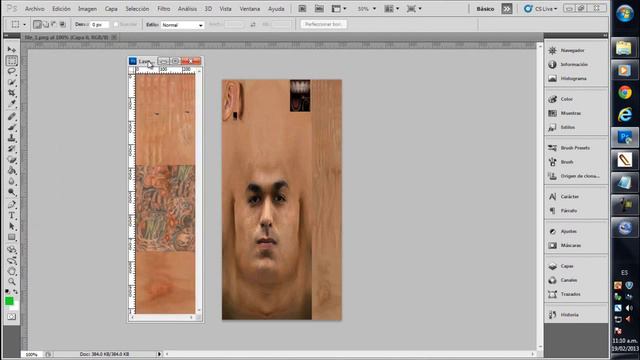Select the Path Selection tool

click(x=11, y=226)
